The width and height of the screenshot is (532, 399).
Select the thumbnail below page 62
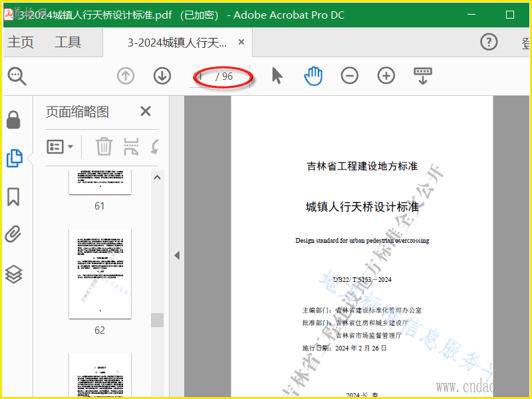(100, 374)
